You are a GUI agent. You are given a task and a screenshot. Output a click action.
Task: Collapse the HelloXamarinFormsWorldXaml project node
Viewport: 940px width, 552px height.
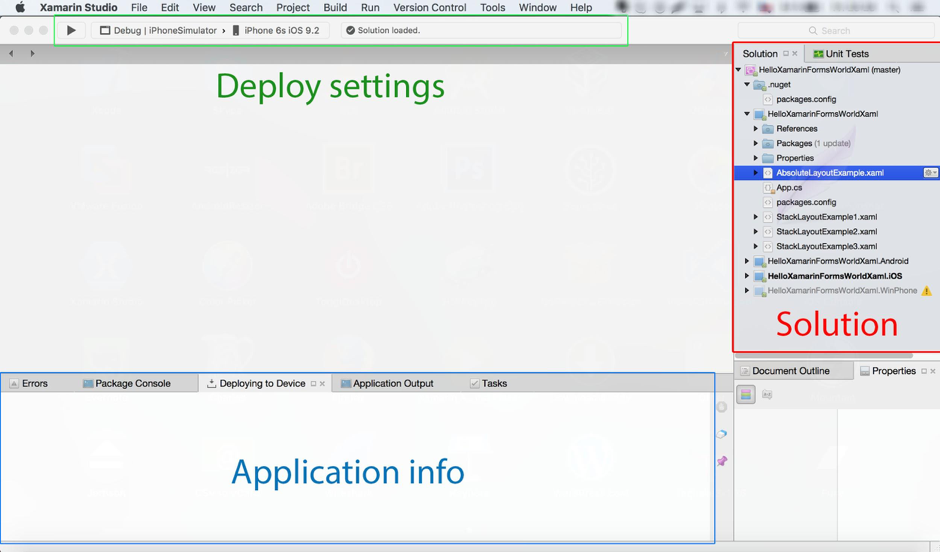coord(747,114)
